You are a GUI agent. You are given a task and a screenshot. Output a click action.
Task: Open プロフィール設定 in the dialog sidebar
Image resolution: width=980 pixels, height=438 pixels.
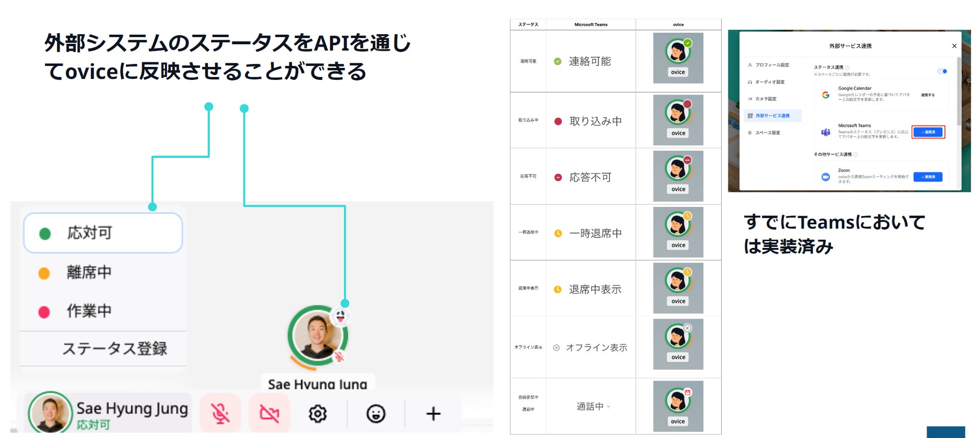tap(772, 65)
